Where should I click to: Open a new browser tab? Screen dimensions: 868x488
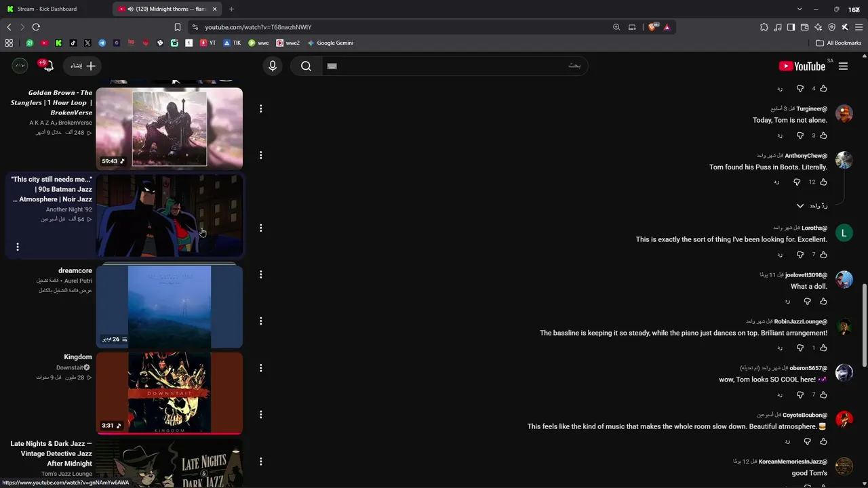231,9
